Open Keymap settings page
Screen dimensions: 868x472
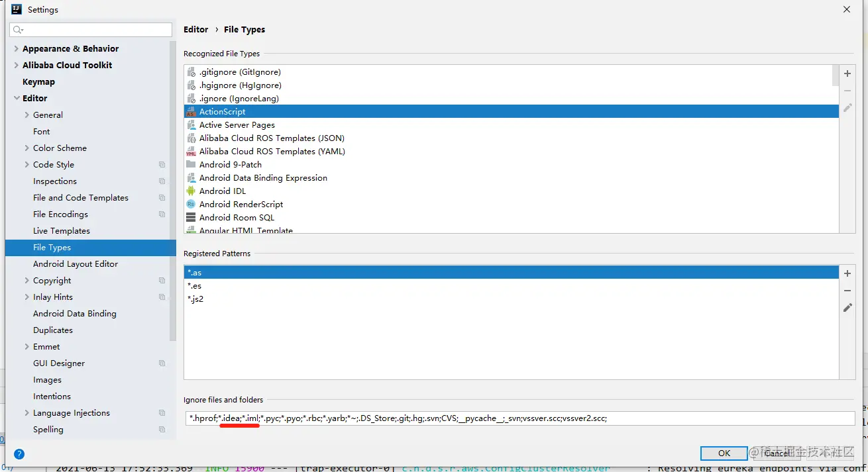[x=38, y=82]
